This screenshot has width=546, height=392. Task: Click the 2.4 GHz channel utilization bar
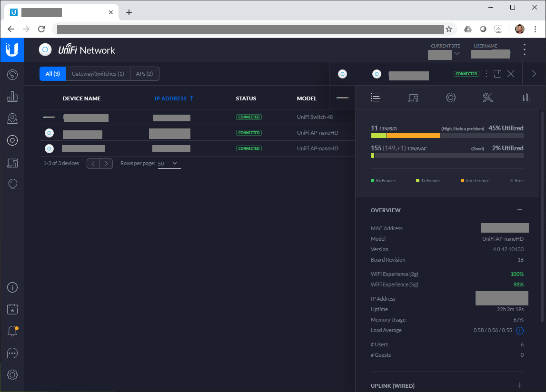click(447, 136)
